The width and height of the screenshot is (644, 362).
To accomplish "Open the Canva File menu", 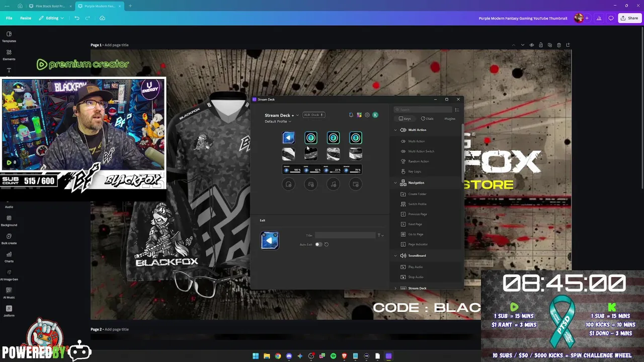I will pyautogui.click(x=9, y=18).
